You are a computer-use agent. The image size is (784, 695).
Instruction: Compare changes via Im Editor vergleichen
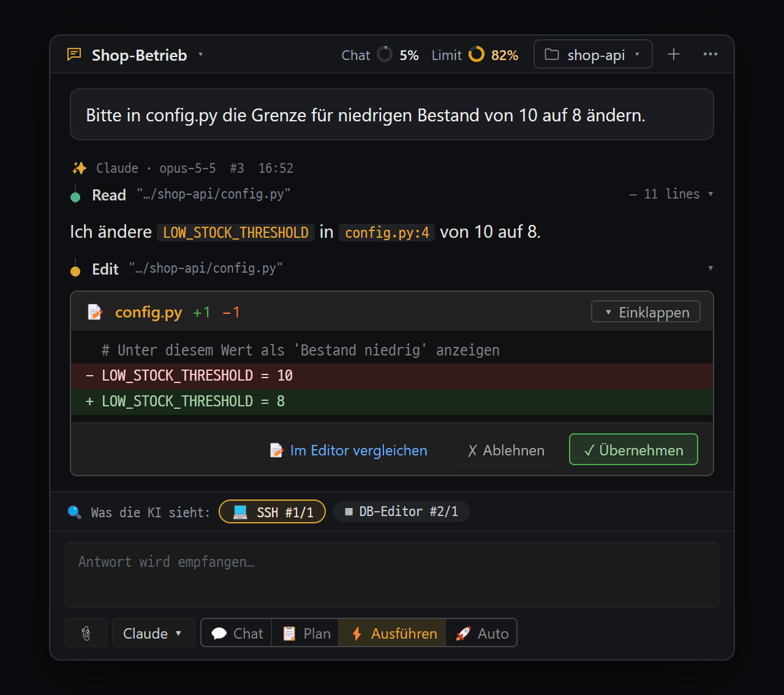(x=349, y=450)
